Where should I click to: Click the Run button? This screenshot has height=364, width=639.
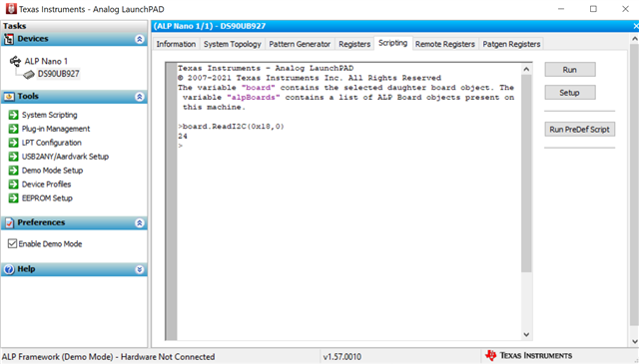coord(570,70)
